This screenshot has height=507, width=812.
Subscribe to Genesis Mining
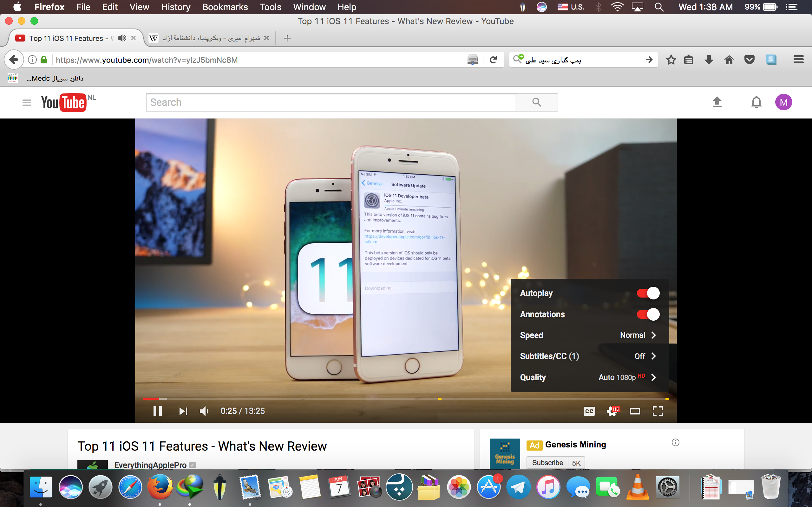point(547,463)
